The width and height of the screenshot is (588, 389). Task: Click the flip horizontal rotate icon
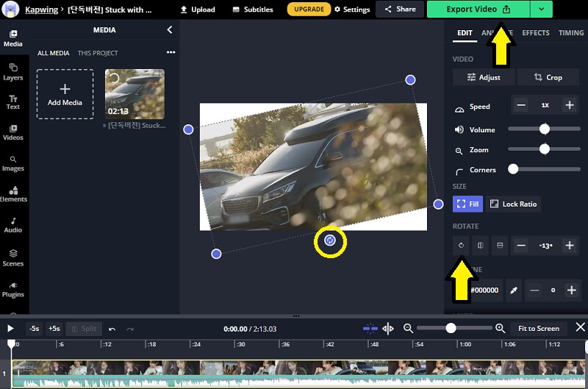point(481,245)
